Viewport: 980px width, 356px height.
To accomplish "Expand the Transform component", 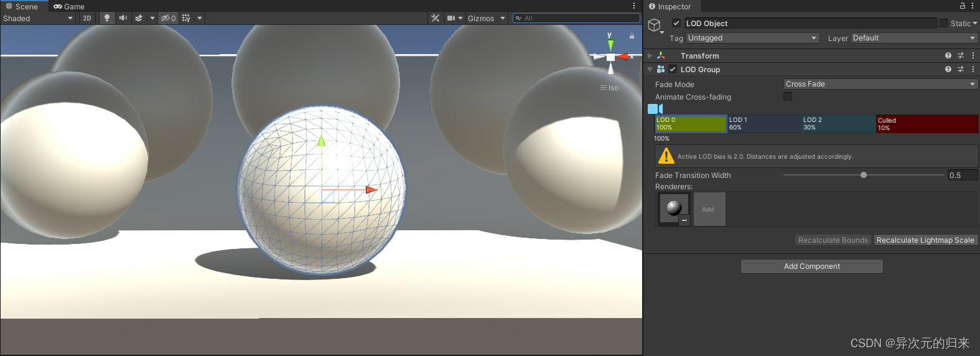I will click(650, 55).
